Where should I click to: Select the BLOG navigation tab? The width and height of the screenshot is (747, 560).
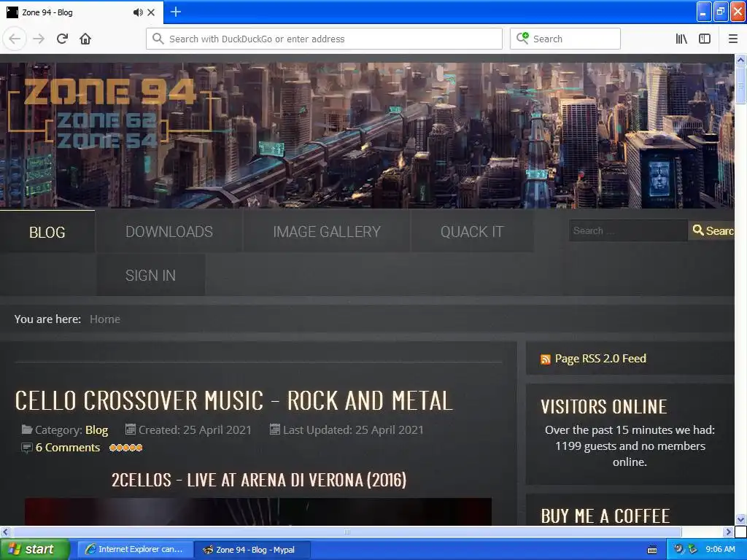coord(47,232)
